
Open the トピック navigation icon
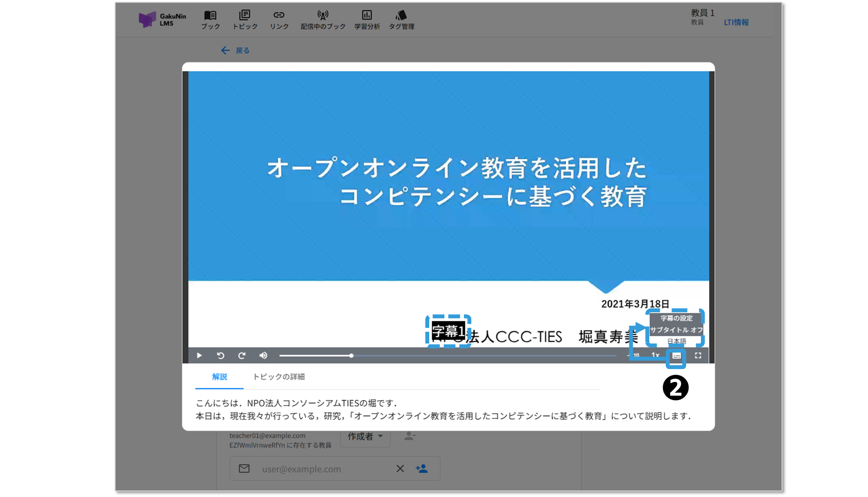245,20
